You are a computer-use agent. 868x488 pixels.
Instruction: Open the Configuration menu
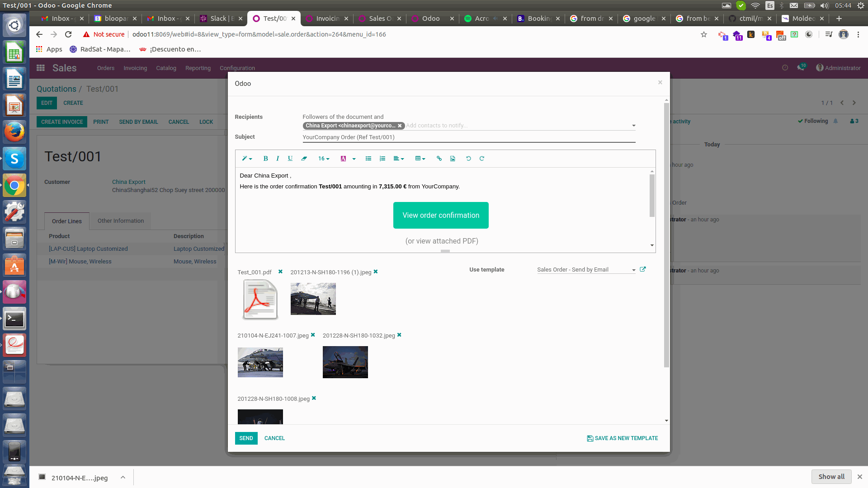click(x=237, y=68)
